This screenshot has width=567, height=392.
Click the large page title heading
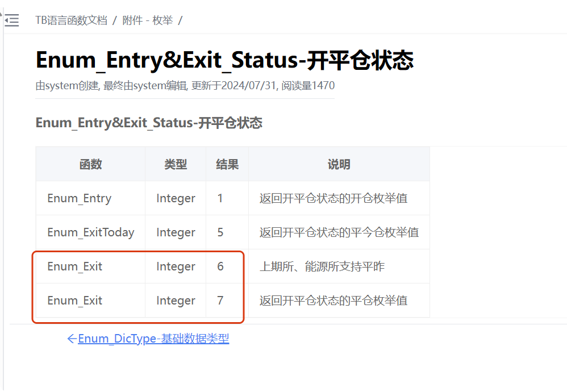[x=224, y=60]
